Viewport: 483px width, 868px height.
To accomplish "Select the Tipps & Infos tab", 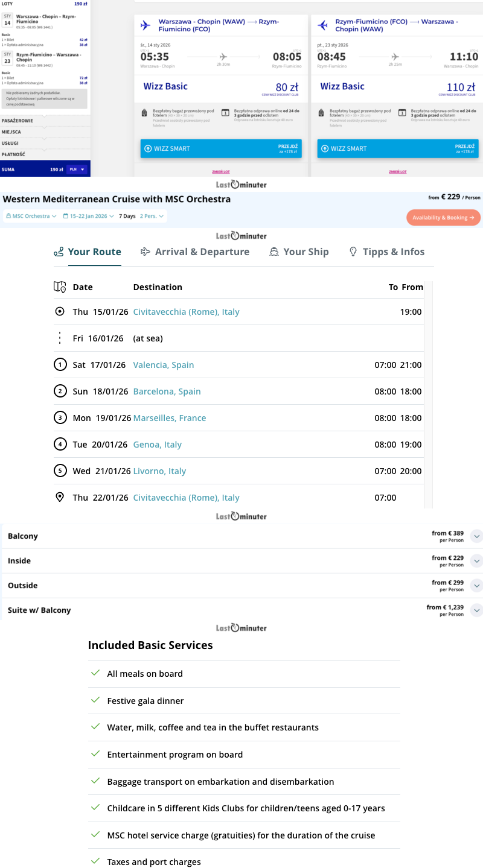I will 387,252.
